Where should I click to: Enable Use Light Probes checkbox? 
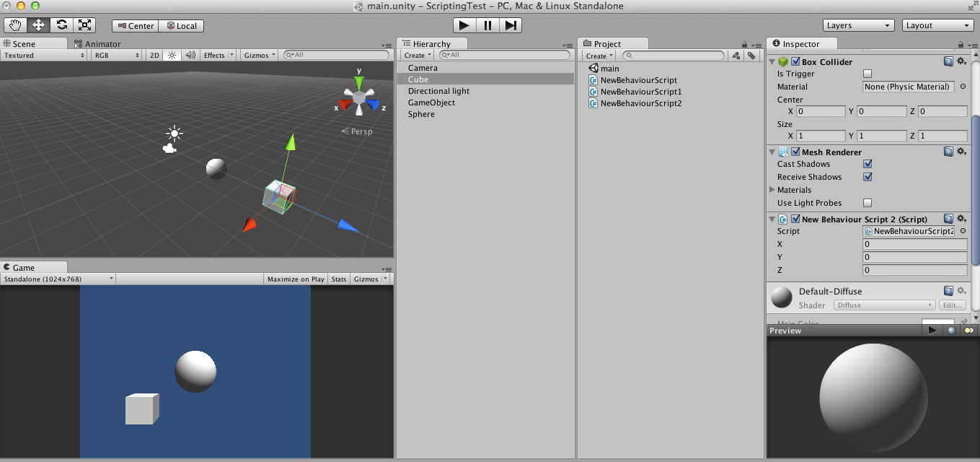(868, 203)
